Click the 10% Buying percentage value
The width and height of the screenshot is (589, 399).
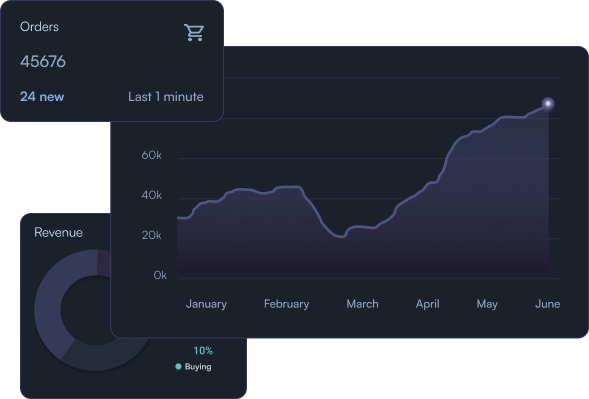click(x=203, y=351)
